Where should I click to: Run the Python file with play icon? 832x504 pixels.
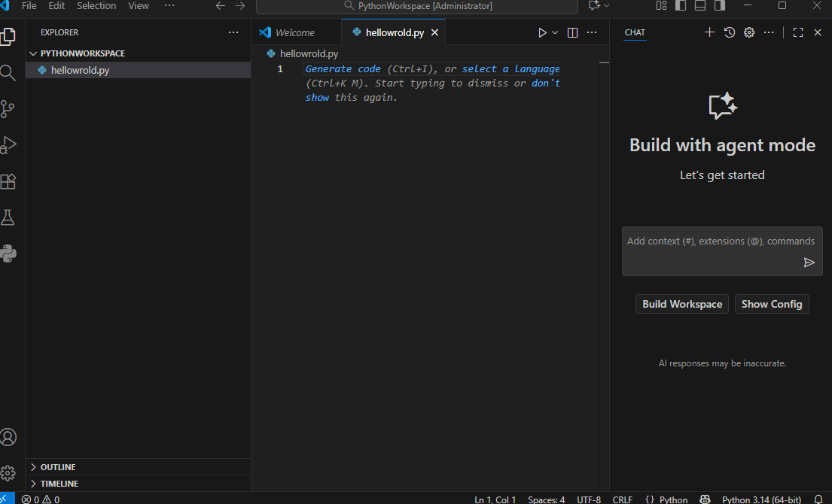point(542,32)
